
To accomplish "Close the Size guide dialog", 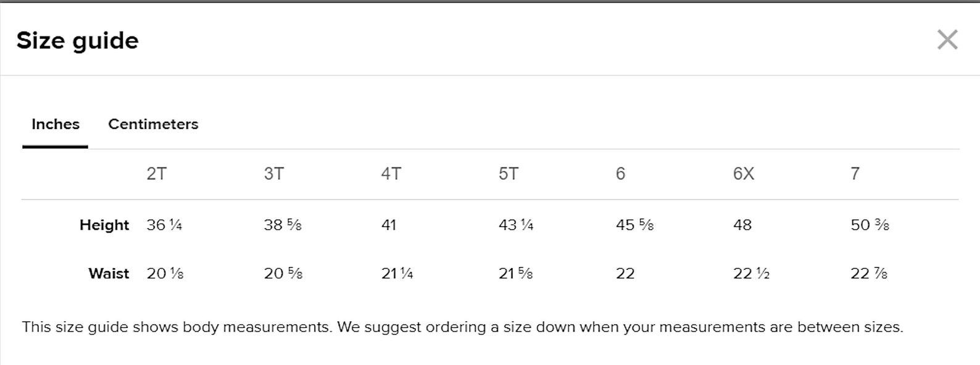I will [947, 40].
